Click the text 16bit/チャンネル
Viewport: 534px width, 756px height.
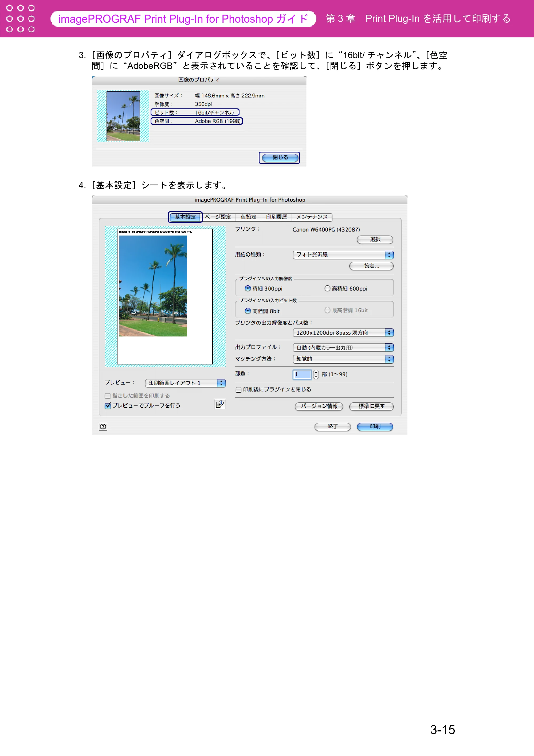point(214,113)
